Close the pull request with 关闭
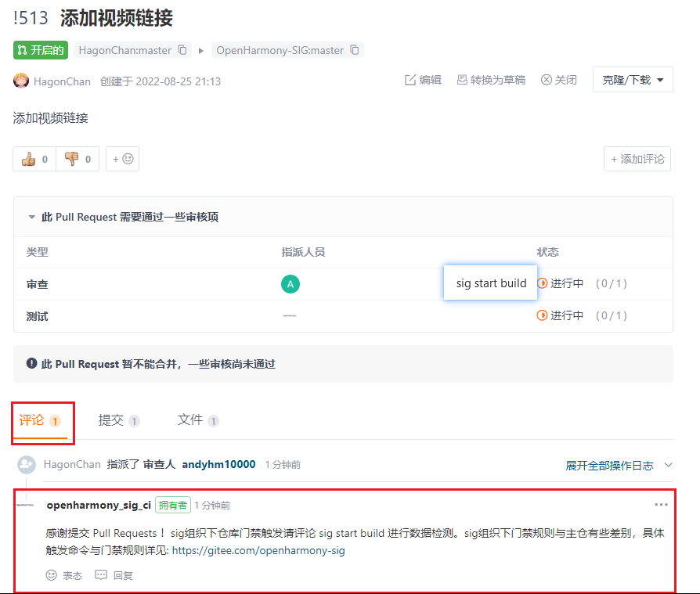This screenshot has width=700, height=594. coord(559,80)
